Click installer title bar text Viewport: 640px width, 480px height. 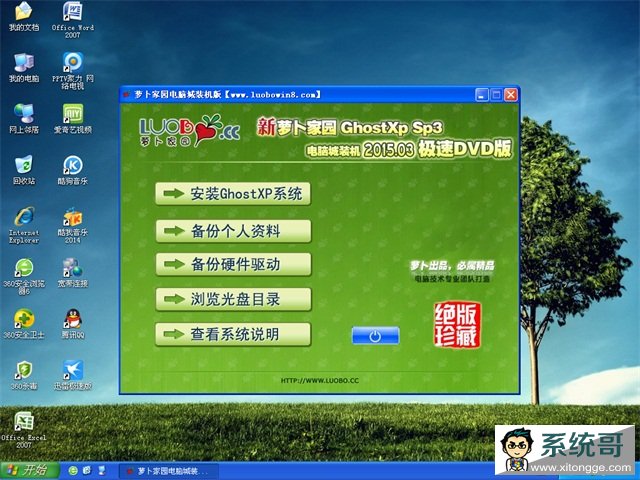[227, 95]
